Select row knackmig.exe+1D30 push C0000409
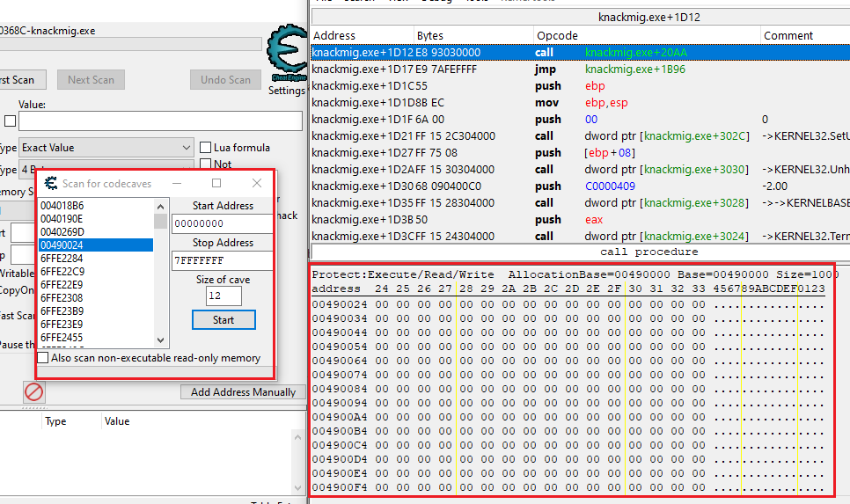The width and height of the screenshot is (850, 504). pyautogui.click(x=581, y=186)
